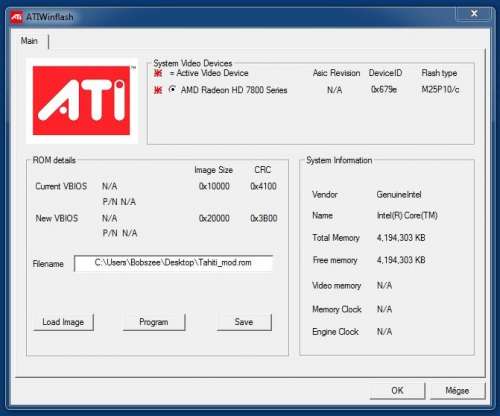Viewport: 500px width, 416px height.
Task: Click the Current VBIOS CRC 0x4100
Action: point(263,186)
